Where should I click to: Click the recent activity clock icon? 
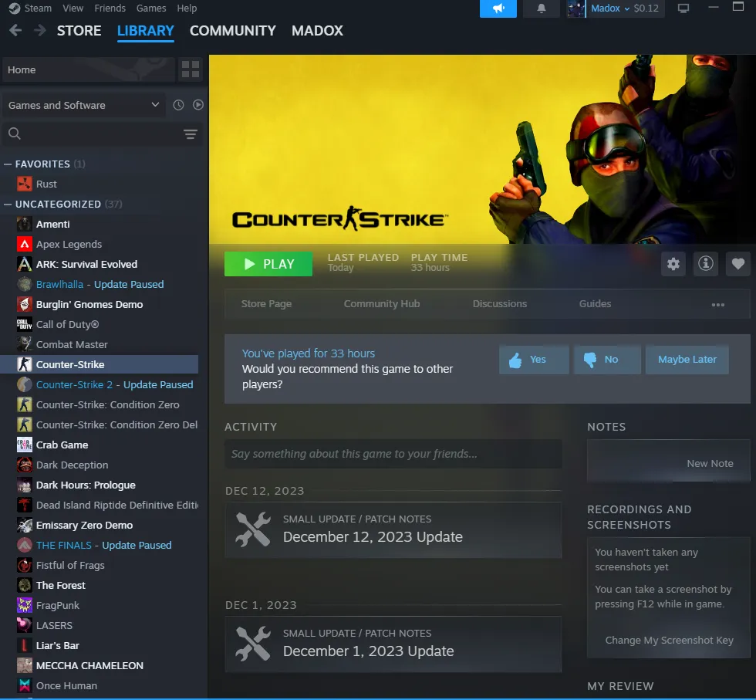pos(178,105)
